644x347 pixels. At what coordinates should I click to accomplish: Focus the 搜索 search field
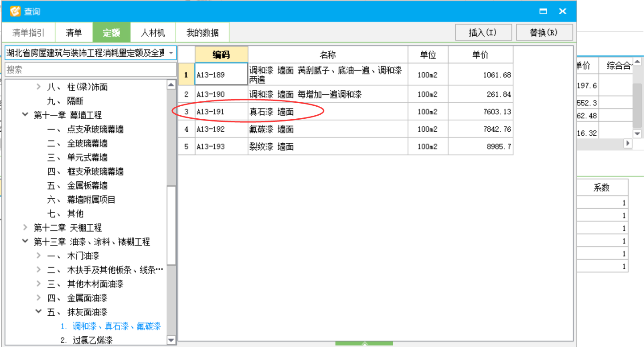(x=91, y=70)
